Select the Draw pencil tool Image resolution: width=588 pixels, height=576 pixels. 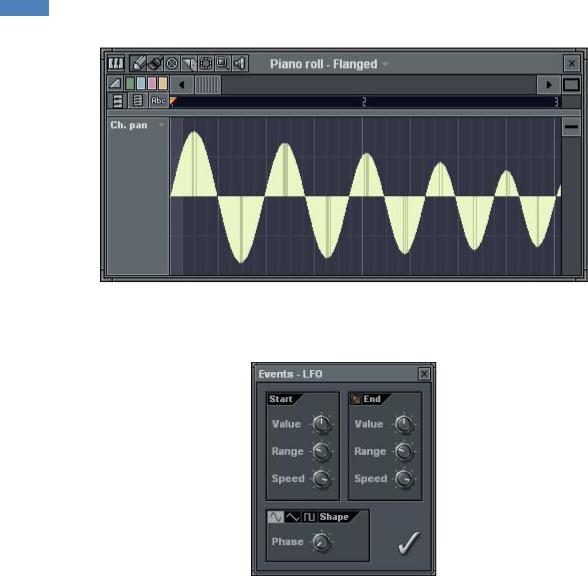(x=138, y=63)
